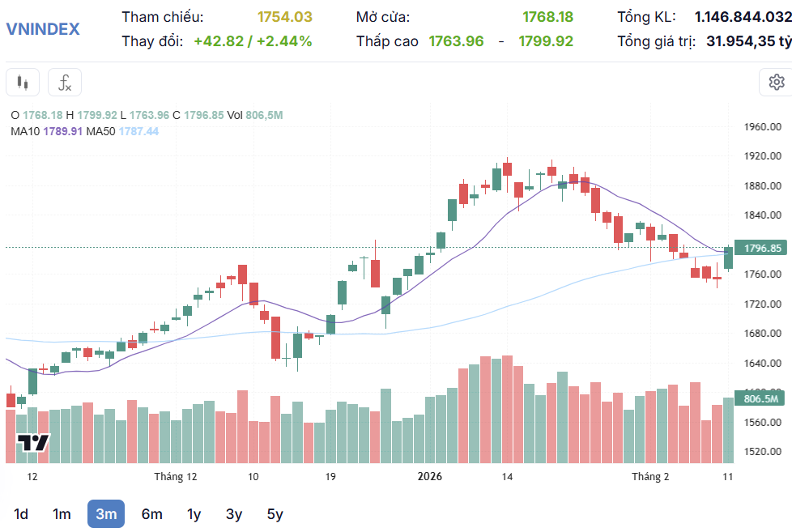Select the 1m timeframe

62,513
